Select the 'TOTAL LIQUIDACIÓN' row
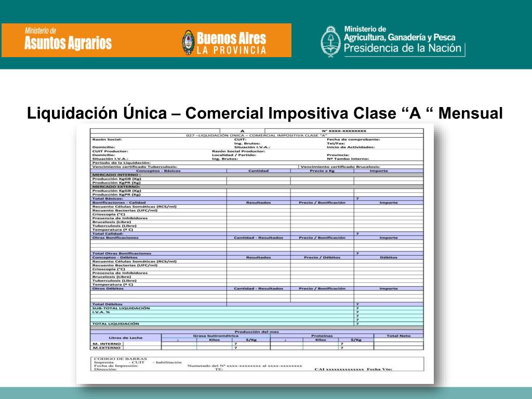Viewport: 532px width, 399px height. click(257, 324)
